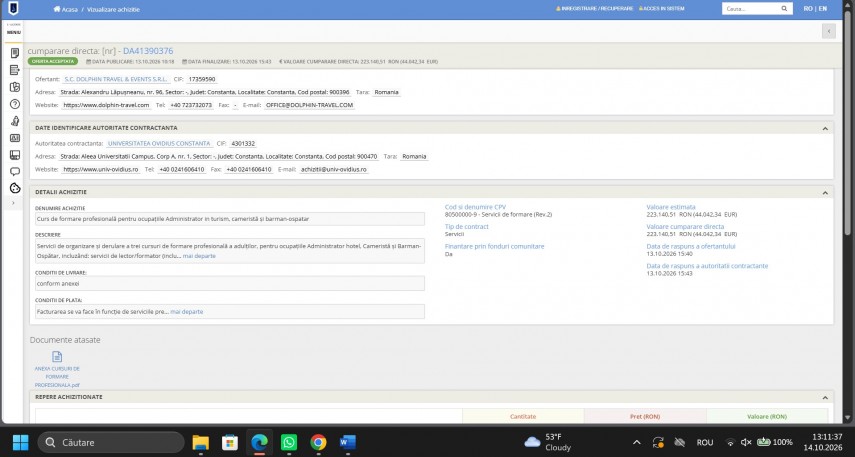Click the magnifier icon in search box
This screenshot has width=855, height=457.
coord(785,9)
